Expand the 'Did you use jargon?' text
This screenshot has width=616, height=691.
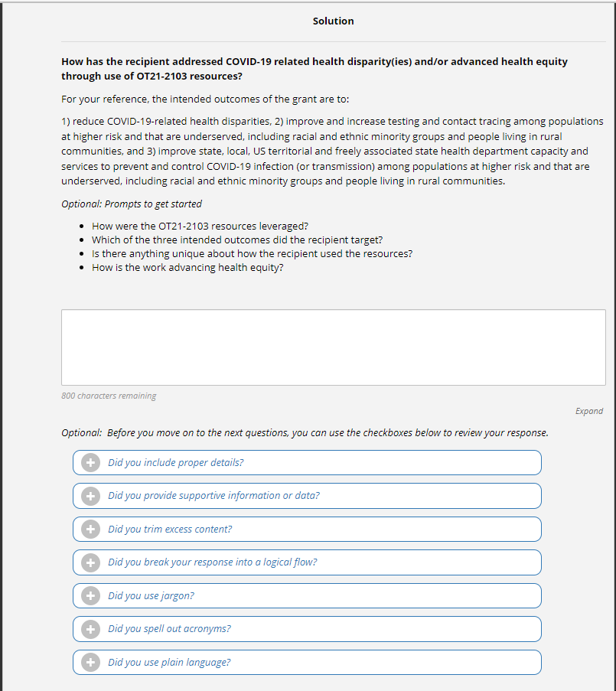pos(151,595)
